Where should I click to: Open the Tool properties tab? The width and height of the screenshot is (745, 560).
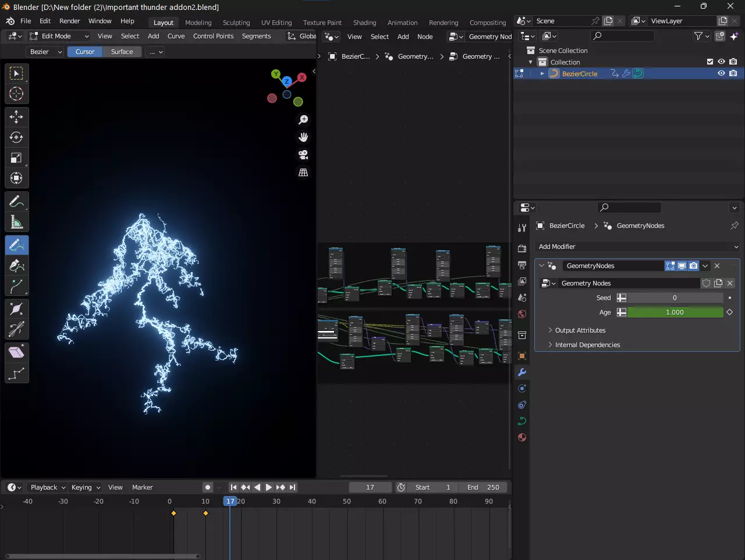point(522,228)
